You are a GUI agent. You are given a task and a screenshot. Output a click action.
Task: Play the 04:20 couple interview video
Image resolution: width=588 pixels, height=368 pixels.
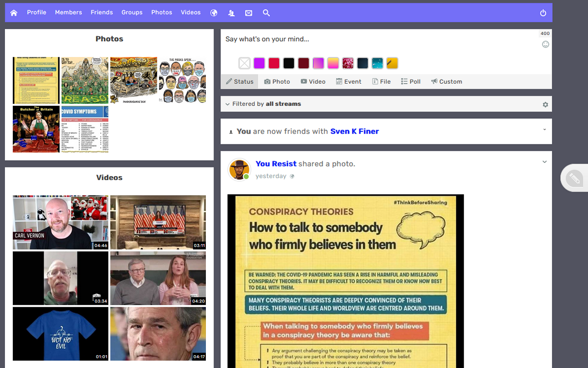click(158, 278)
